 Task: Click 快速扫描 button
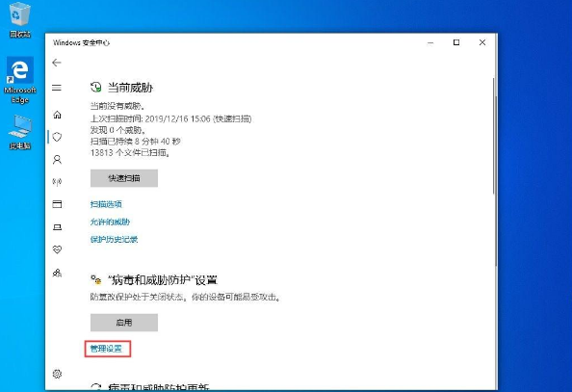coord(124,178)
